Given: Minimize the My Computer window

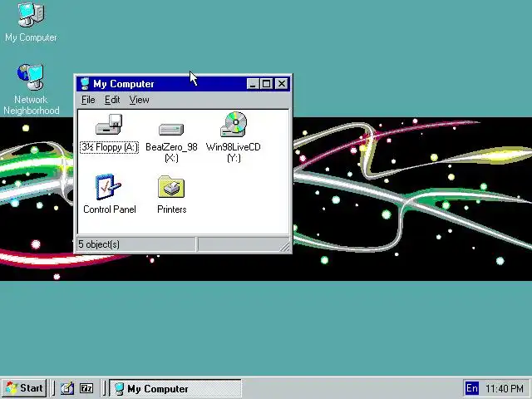Looking at the screenshot, I should [253, 84].
